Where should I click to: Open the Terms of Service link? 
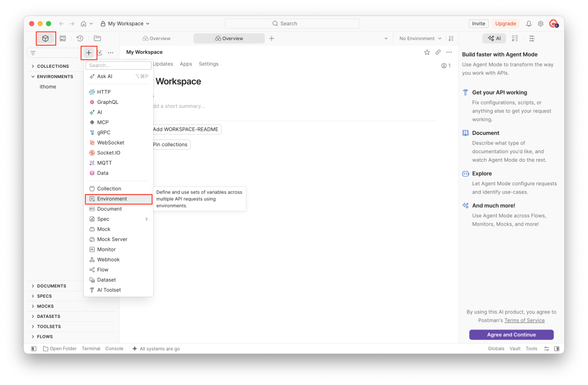524,321
